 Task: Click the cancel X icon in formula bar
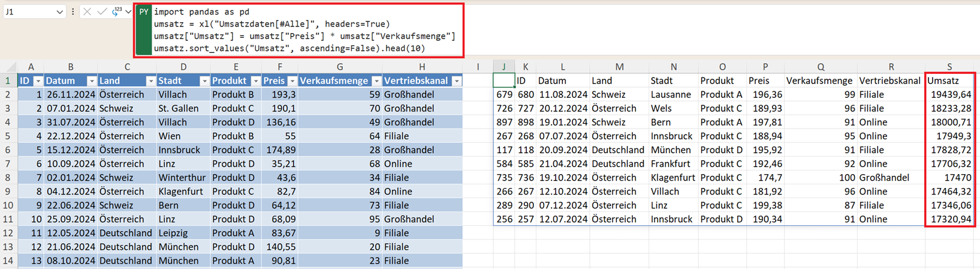point(88,12)
